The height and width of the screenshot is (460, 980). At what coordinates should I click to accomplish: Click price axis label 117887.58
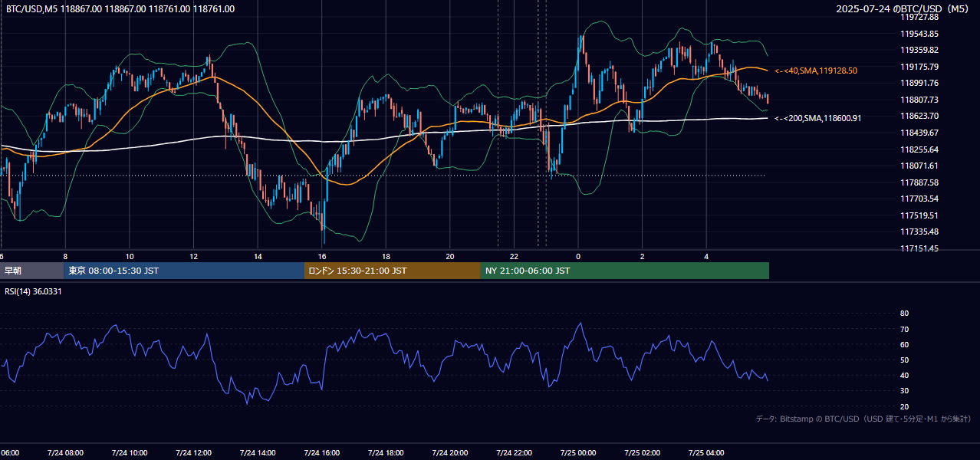(x=919, y=182)
